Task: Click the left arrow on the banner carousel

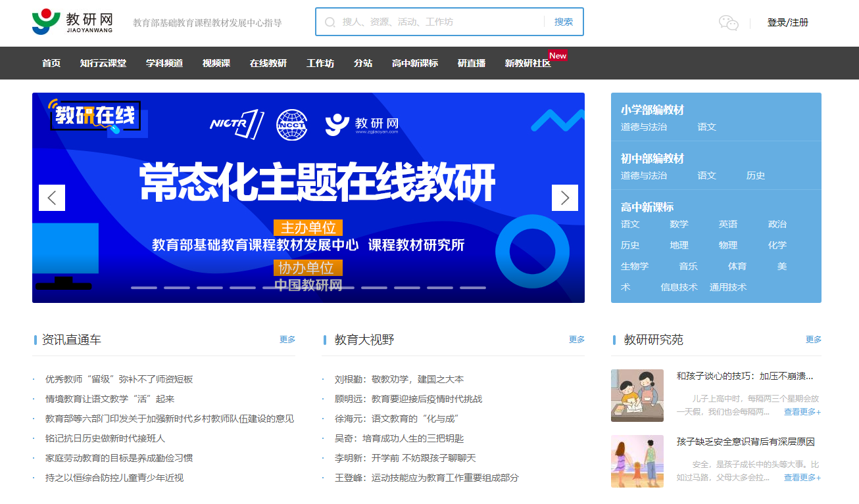Action: [51, 198]
